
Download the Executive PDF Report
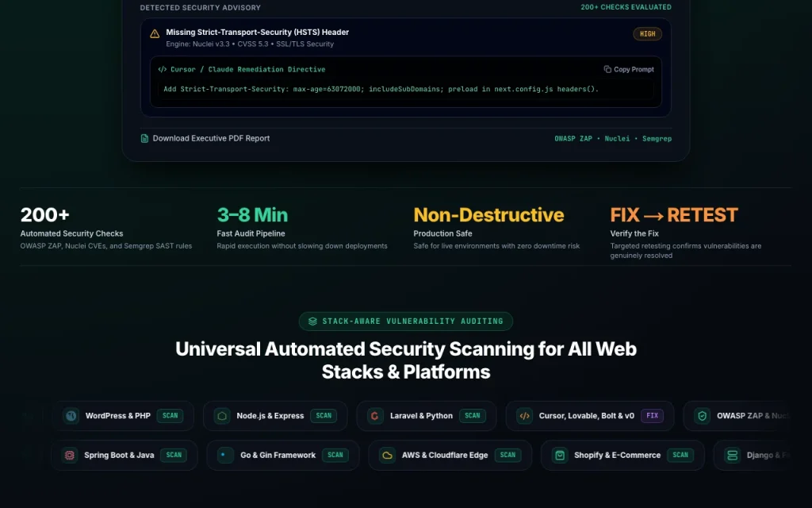pos(205,138)
